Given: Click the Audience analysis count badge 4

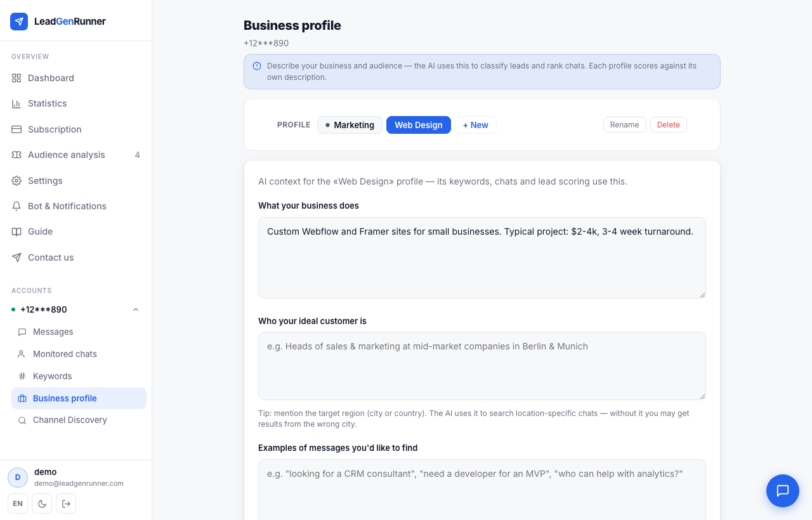Looking at the screenshot, I should coord(138,155).
